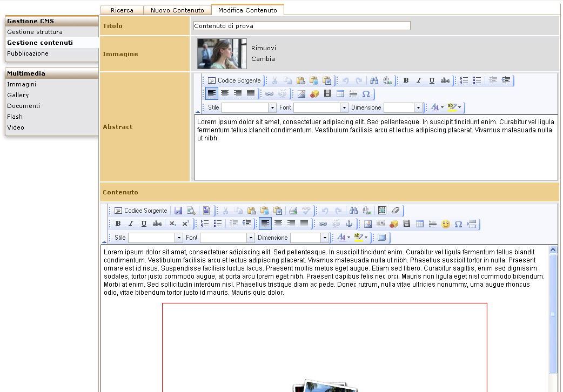Insert a smiley in the Contenuto editor
Viewport: 563px width, 392px height.
tap(446, 224)
